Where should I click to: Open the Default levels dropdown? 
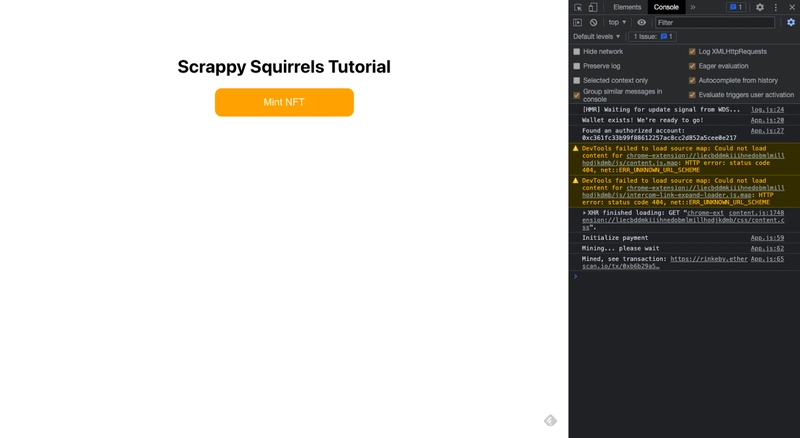(x=596, y=37)
